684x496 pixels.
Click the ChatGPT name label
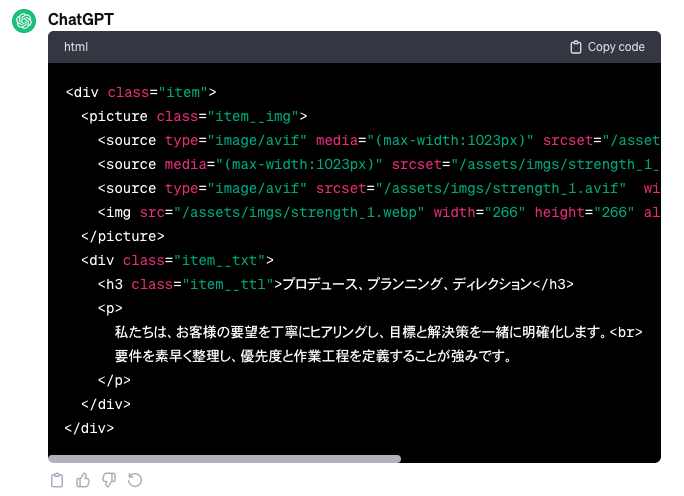81,19
